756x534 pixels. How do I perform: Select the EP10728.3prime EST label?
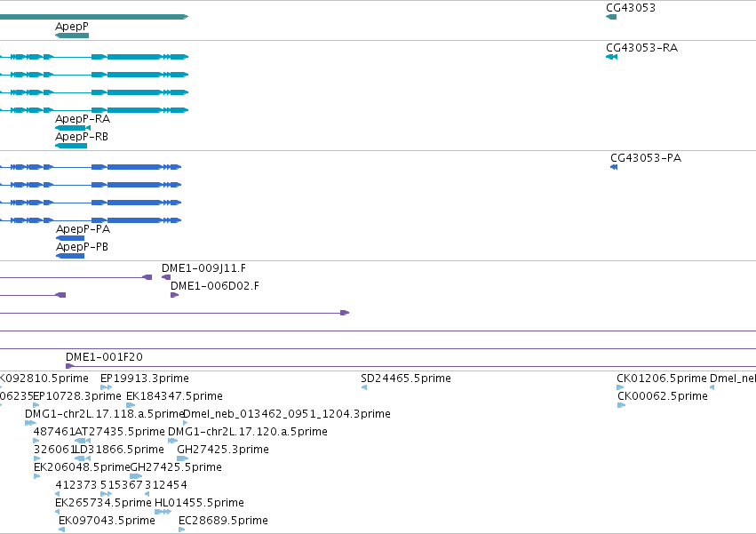click(77, 396)
